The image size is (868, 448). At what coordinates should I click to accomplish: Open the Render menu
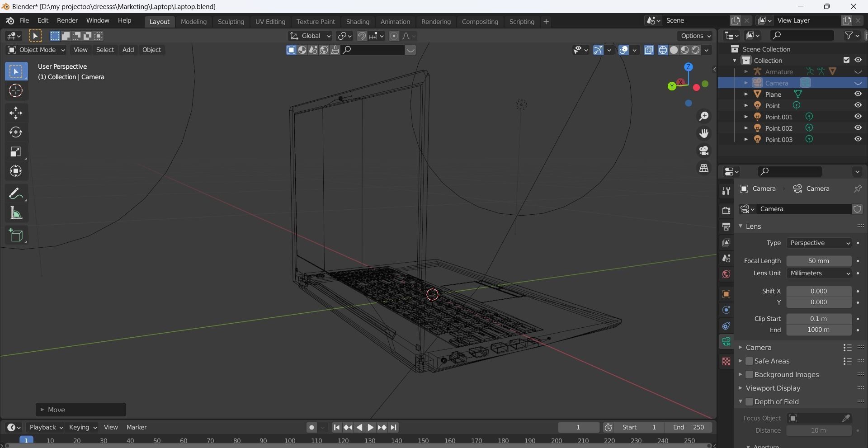point(67,21)
